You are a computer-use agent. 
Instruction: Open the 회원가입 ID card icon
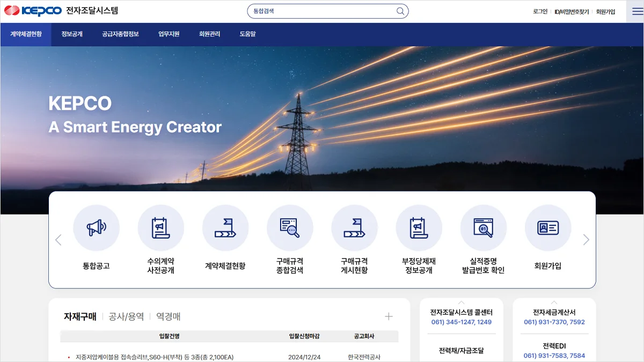tap(547, 228)
